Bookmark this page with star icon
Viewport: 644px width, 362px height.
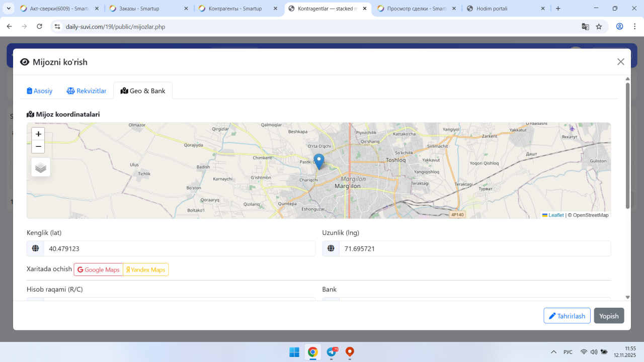(599, 27)
